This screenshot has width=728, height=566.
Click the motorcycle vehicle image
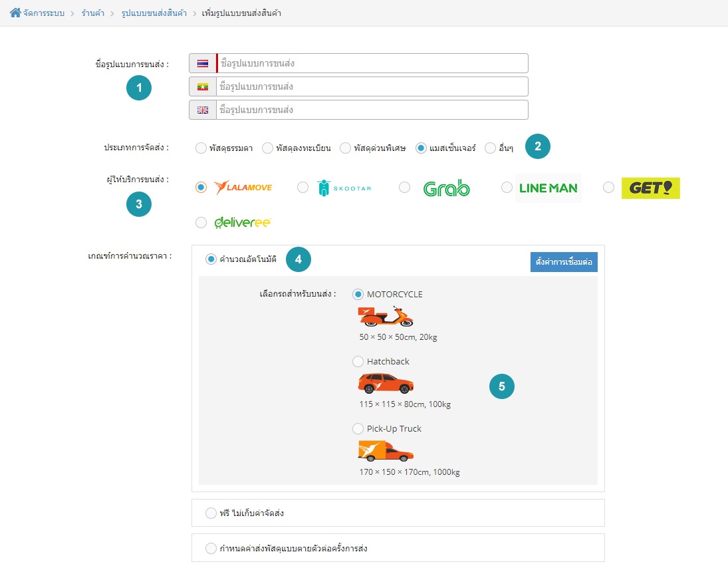tap(386, 316)
